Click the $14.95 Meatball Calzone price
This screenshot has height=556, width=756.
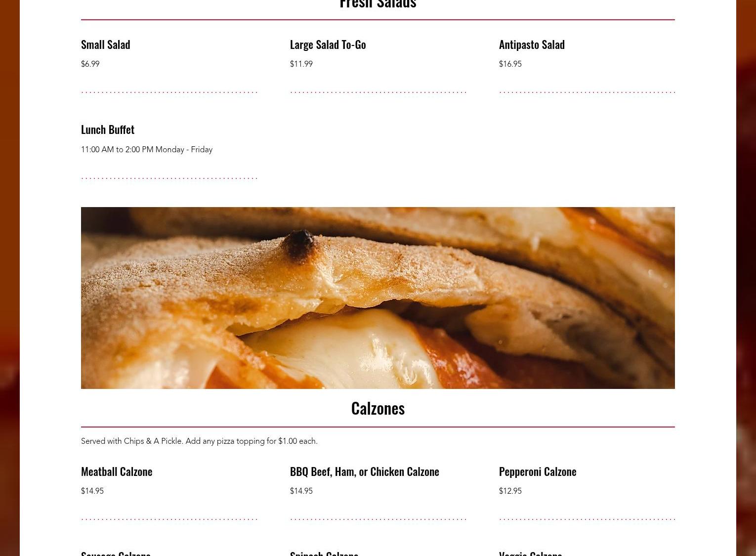pos(92,491)
